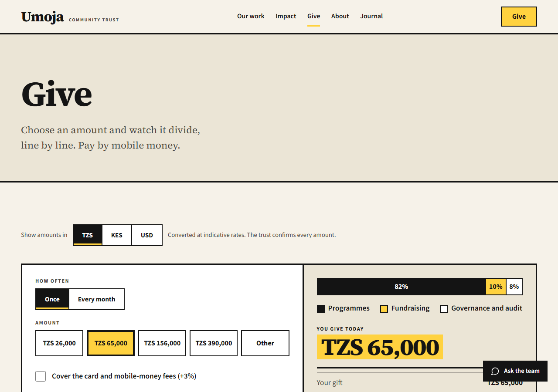Image resolution: width=558 pixels, height=392 pixels.
Task: Show amounts in USD
Action: (147, 235)
